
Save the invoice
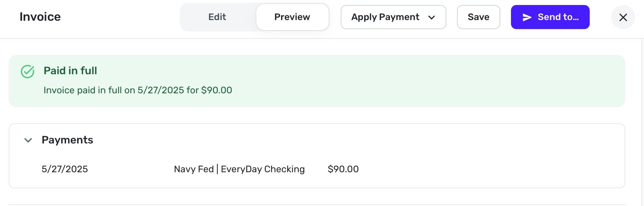click(x=478, y=17)
